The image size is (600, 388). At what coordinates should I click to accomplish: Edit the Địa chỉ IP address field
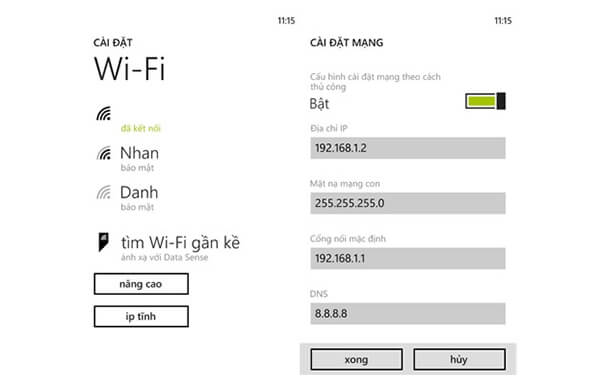pyautogui.click(x=408, y=148)
